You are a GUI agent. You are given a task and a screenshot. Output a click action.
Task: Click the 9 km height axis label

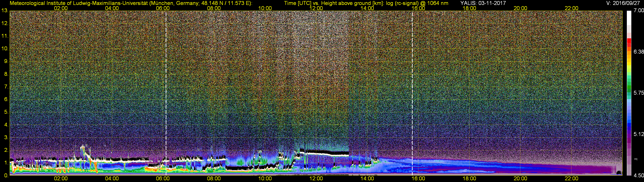[6, 61]
